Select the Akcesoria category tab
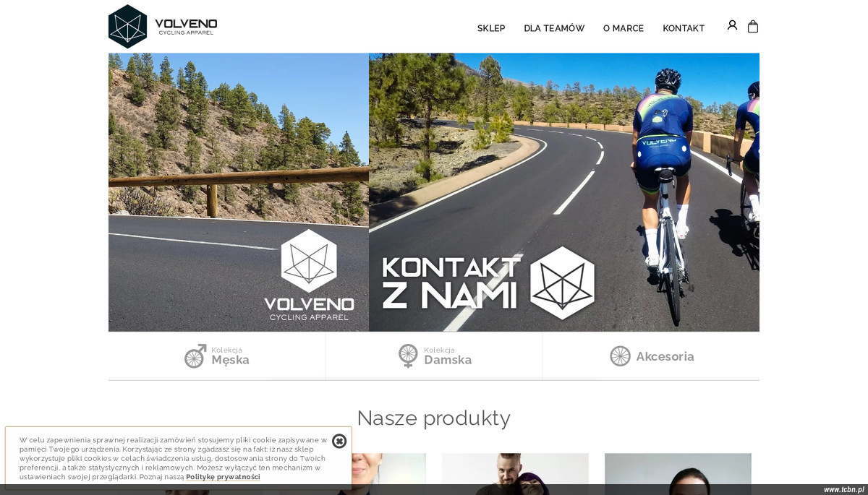 coord(651,356)
